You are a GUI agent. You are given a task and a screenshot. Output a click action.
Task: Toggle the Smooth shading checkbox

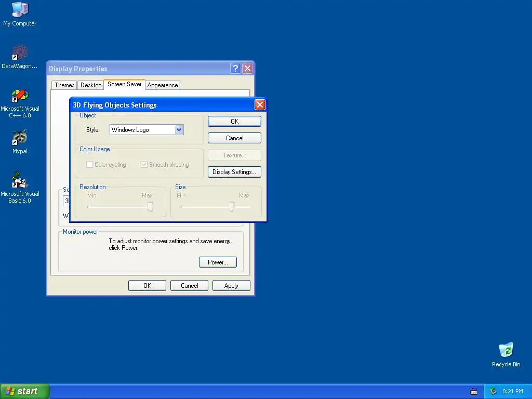click(144, 165)
